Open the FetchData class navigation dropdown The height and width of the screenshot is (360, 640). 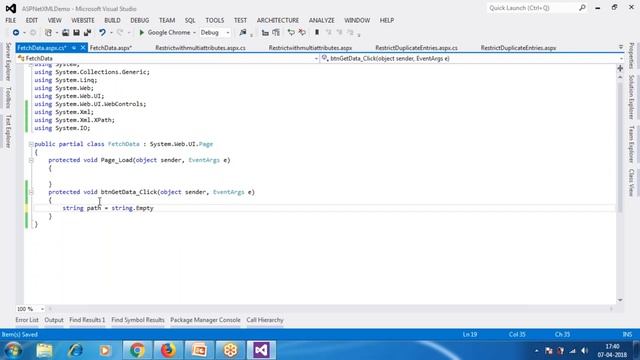[316, 59]
